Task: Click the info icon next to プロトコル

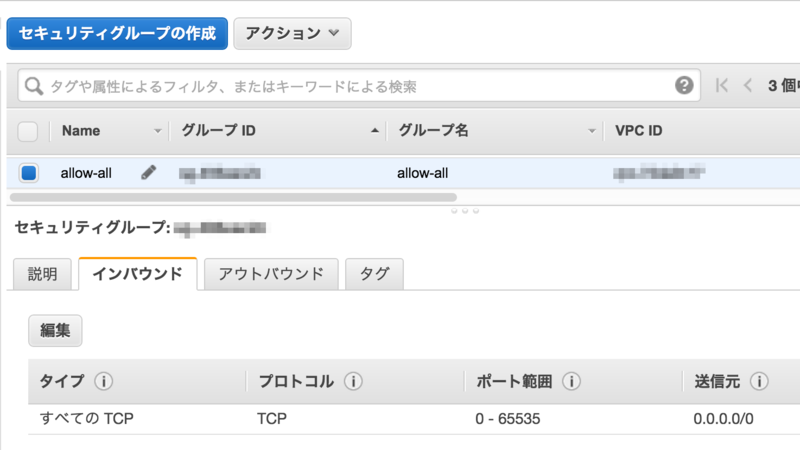Action: 352,382
